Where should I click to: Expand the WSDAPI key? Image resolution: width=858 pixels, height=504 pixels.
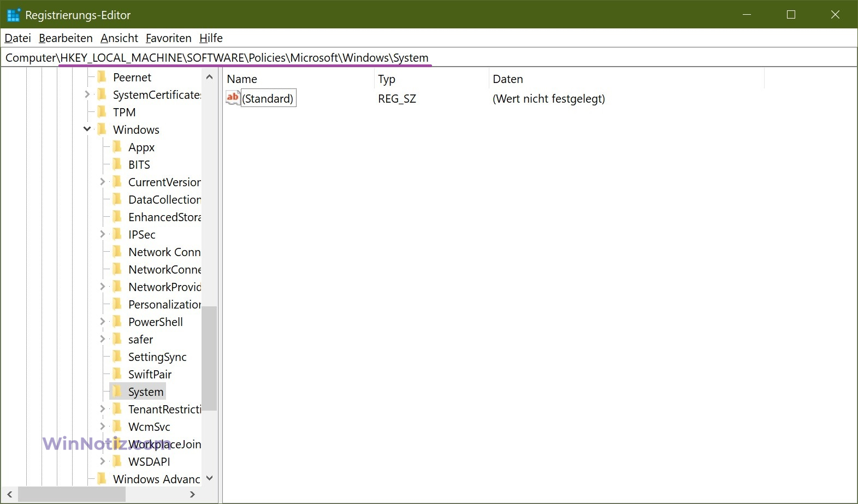[x=102, y=461]
